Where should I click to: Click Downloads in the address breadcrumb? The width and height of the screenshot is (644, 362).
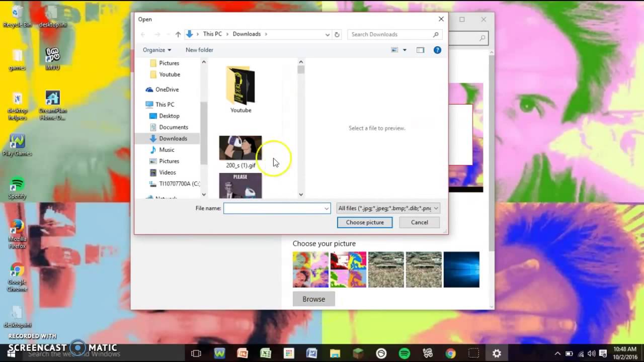tap(247, 34)
